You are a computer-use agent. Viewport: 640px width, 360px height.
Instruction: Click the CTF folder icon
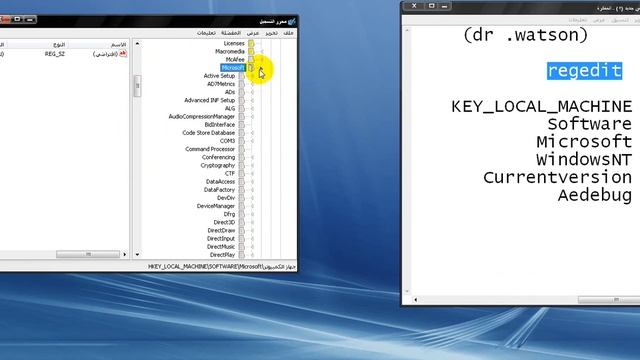242,173
